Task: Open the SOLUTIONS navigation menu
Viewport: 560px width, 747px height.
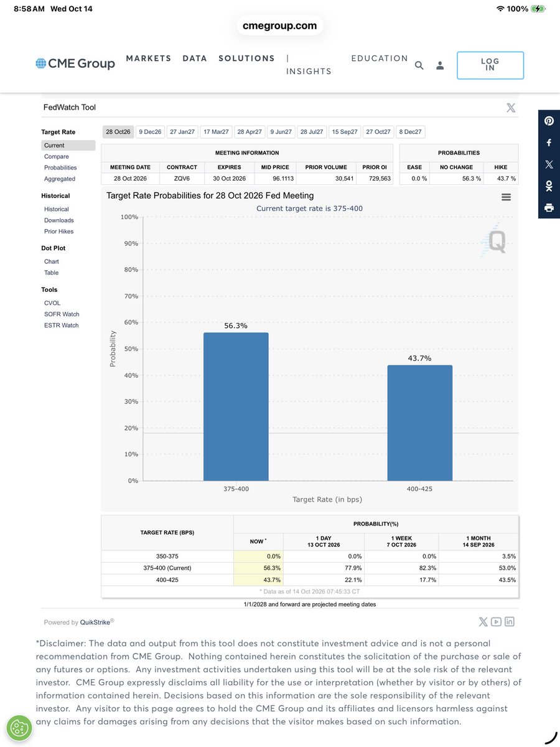Action: coord(246,59)
